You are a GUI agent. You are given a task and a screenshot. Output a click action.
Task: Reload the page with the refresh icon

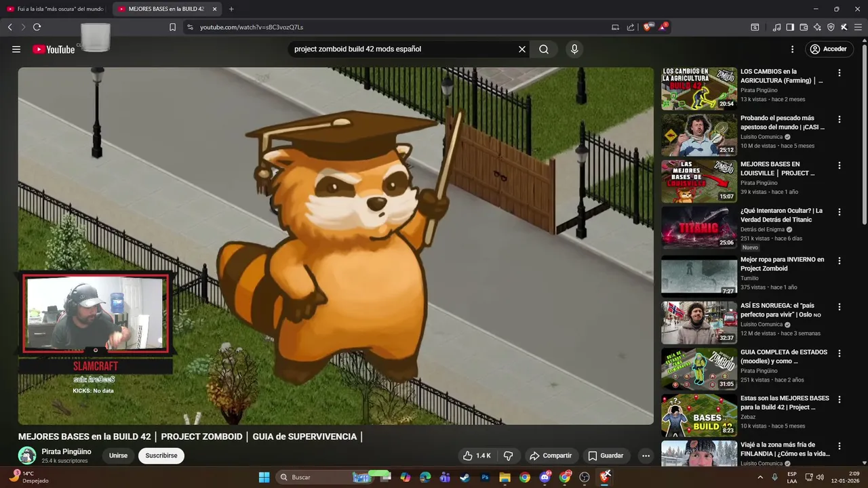point(37,27)
